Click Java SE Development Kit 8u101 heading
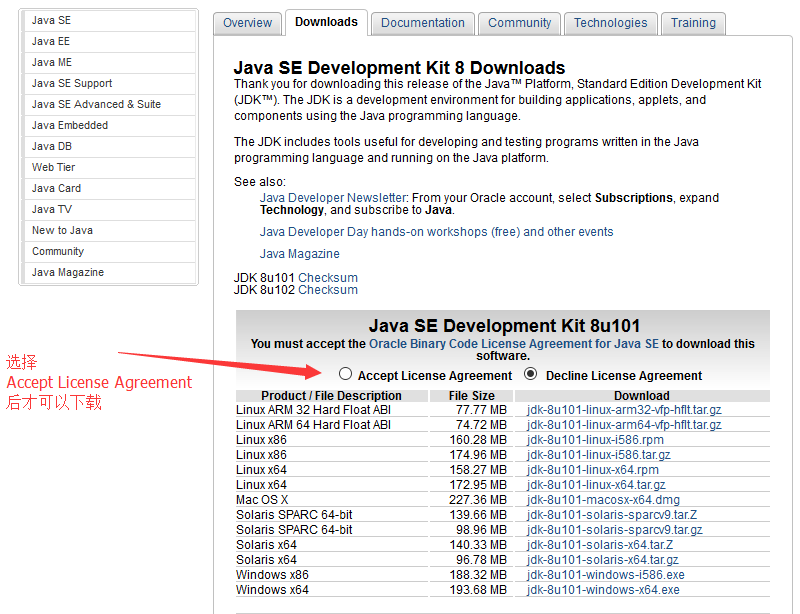The width and height of the screenshot is (800, 614). pyautogui.click(x=504, y=326)
